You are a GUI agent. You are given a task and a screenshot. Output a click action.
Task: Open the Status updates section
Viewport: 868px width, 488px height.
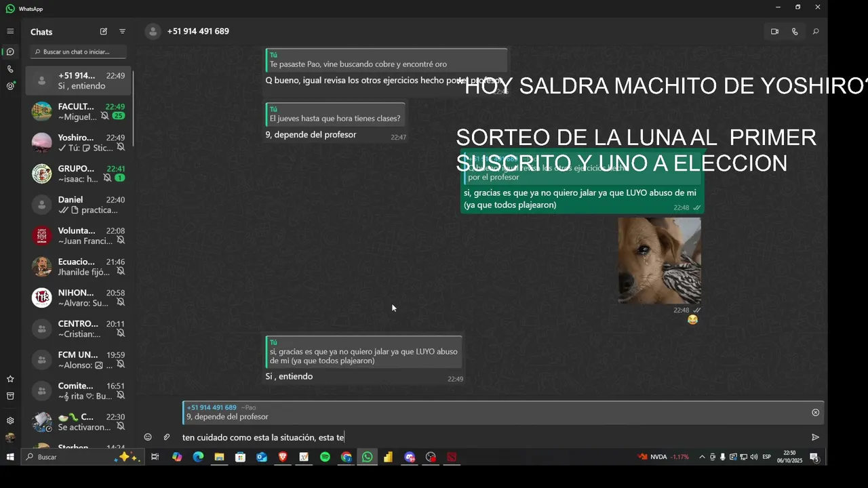pos(10,86)
